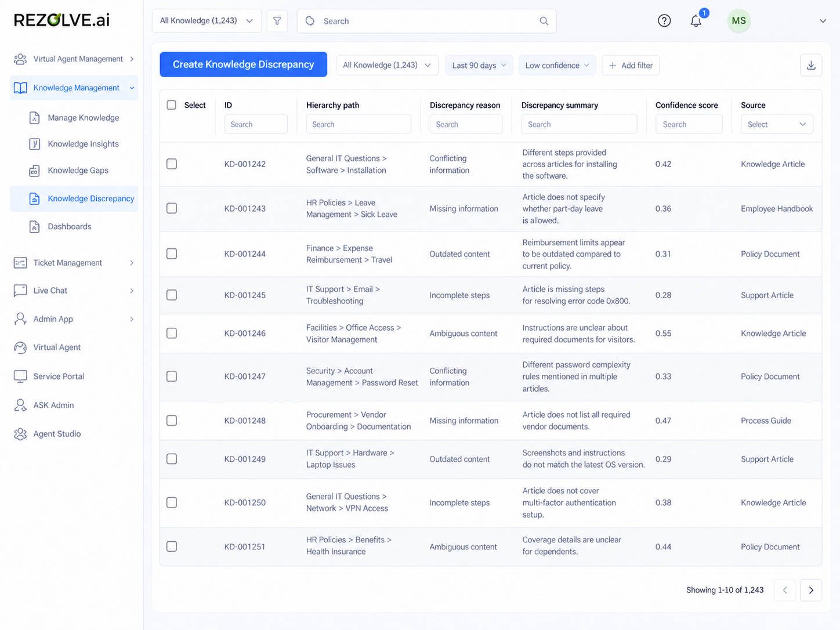Screen dimensions: 840x630
Task: Go to next page arrow
Action: pyautogui.click(x=811, y=590)
